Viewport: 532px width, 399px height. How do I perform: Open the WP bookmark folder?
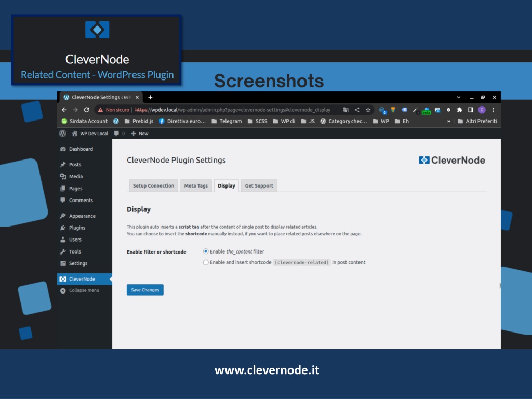[381, 121]
